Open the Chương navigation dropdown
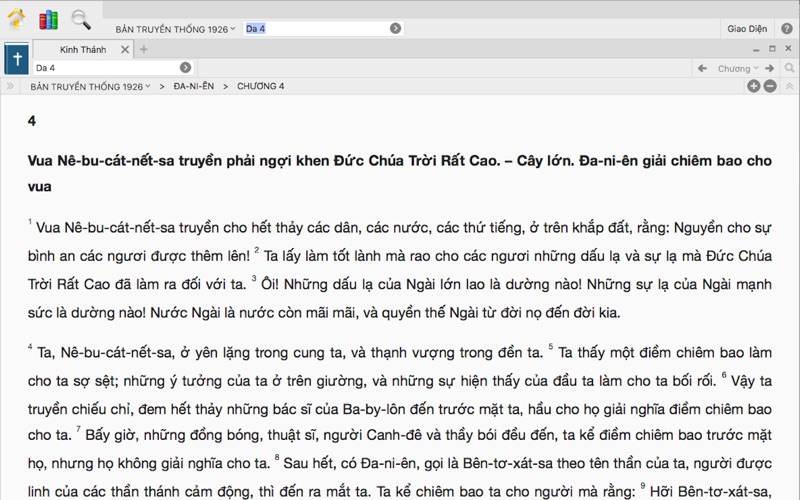This screenshot has width=800, height=500. [x=738, y=68]
